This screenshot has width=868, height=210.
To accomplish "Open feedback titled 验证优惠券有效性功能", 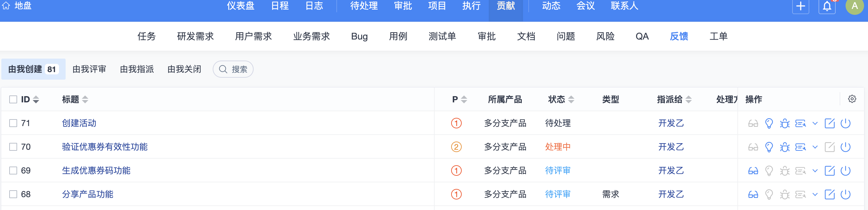I will (x=105, y=147).
